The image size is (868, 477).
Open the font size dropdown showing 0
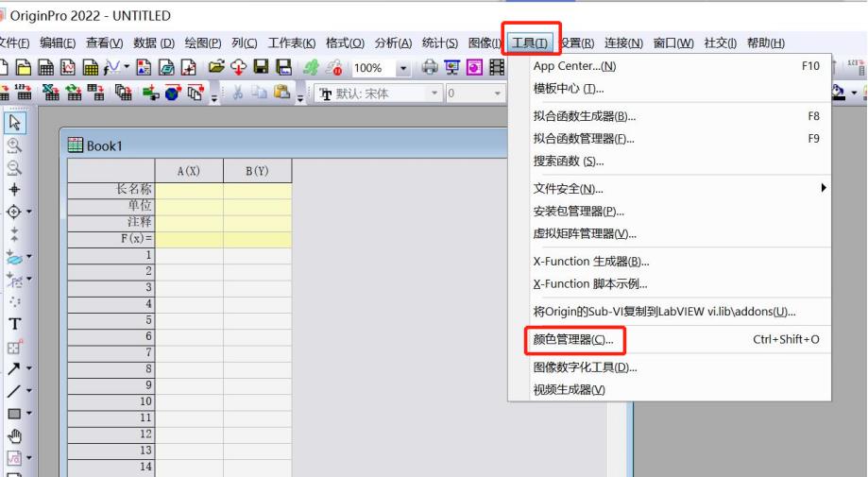[x=497, y=93]
